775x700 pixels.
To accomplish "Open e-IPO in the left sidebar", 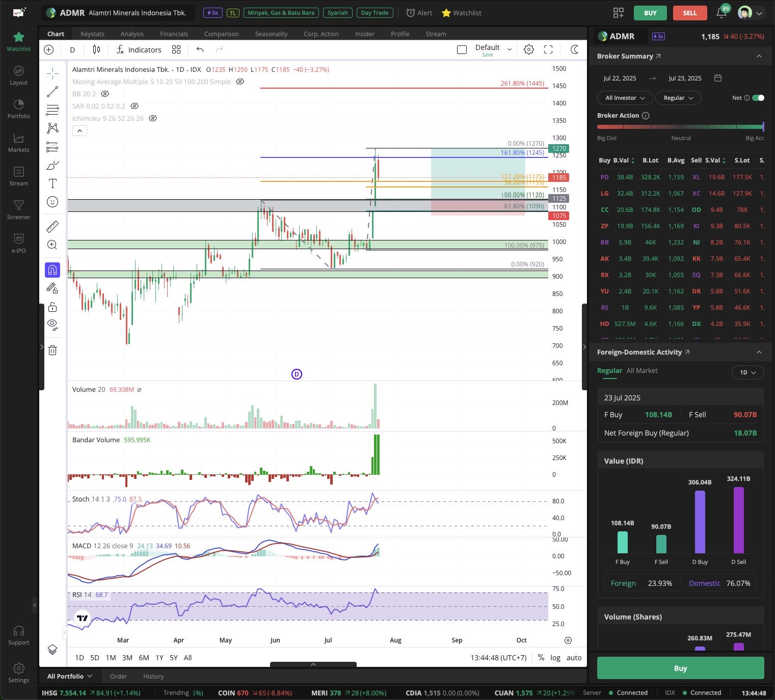I will point(19,244).
